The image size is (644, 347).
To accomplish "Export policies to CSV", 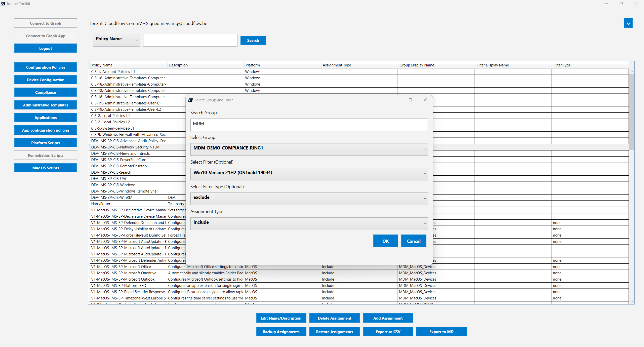I will click(388, 331).
